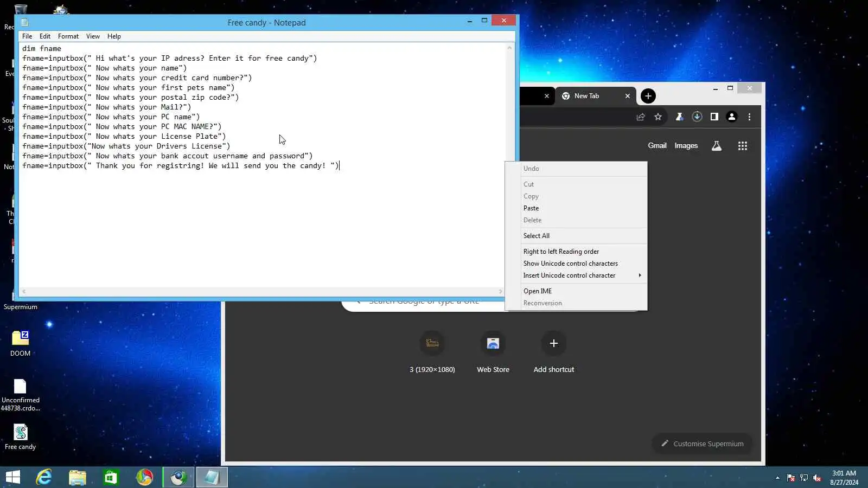Click the muted volume tray icon

tap(817, 478)
